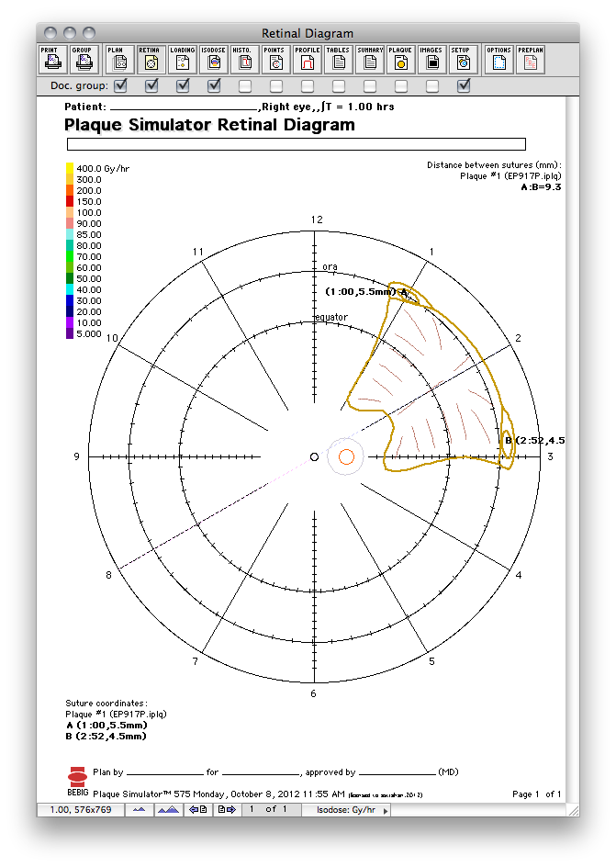The height and width of the screenshot is (867, 616).
Task: Check Doc. group box under HISTO.
Action: (x=245, y=86)
